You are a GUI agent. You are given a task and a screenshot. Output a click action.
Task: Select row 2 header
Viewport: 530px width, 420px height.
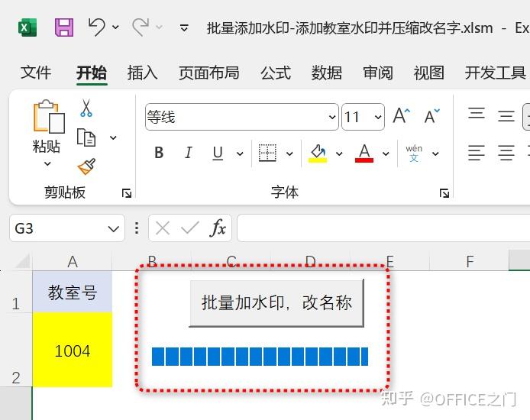tap(15, 350)
